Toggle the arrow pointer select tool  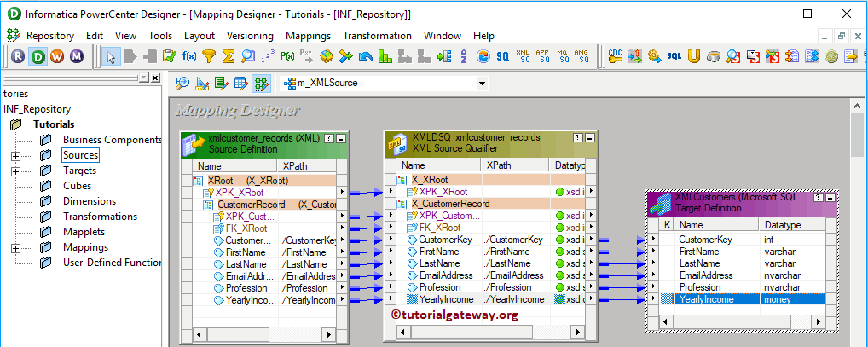click(x=111, y=56)
